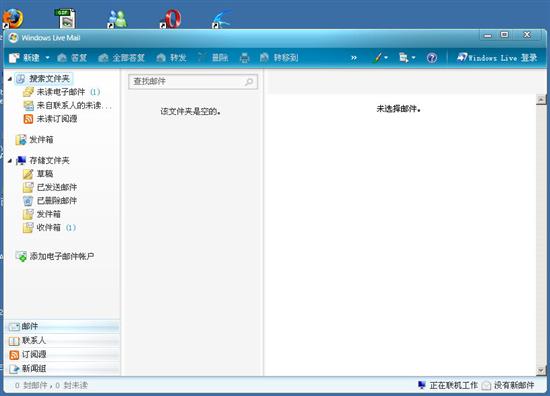Click the 转移到 move to icon
550x396 pixels.
click(264, 58)
